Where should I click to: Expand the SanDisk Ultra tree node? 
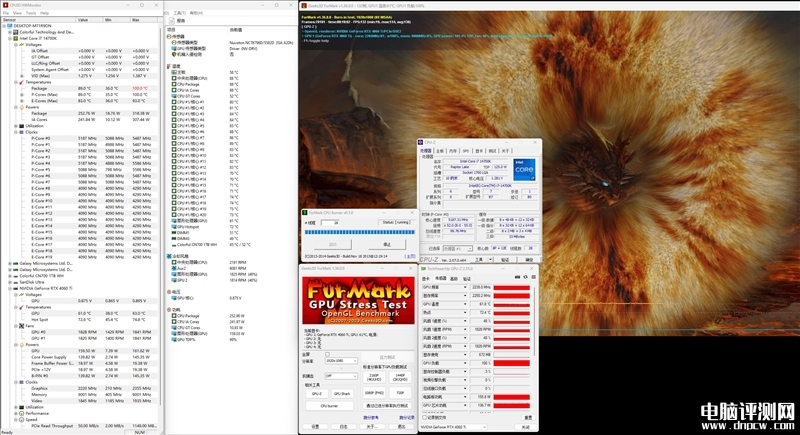10,282
